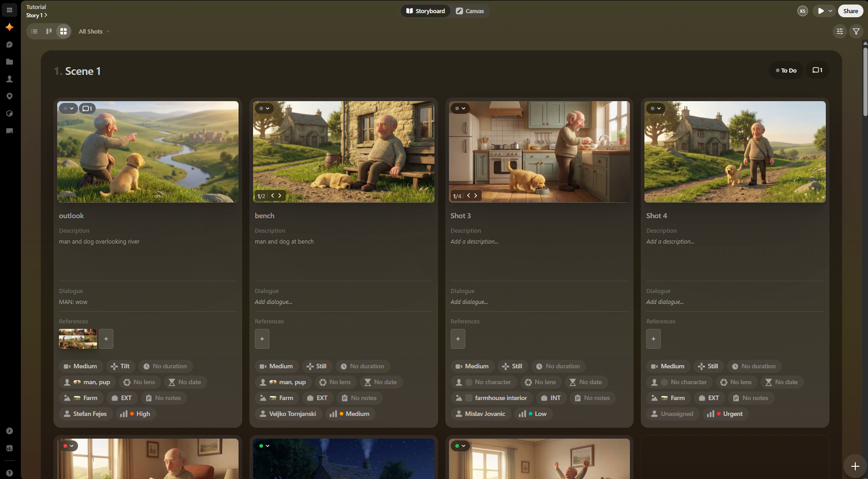Open comments for Scene 1 via the comment icon
The height and width of the screenshot is (479, 868).
coord(817,69)
